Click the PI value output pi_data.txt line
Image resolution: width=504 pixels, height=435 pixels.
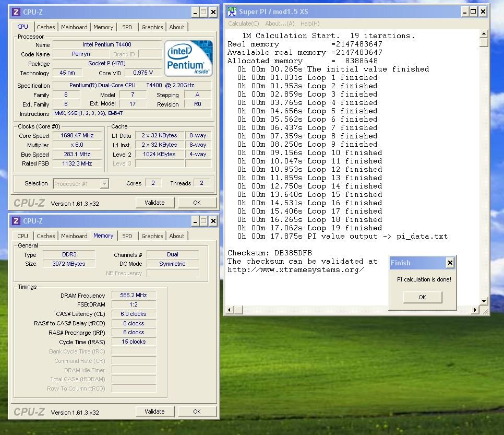click(x=343, y=236)
